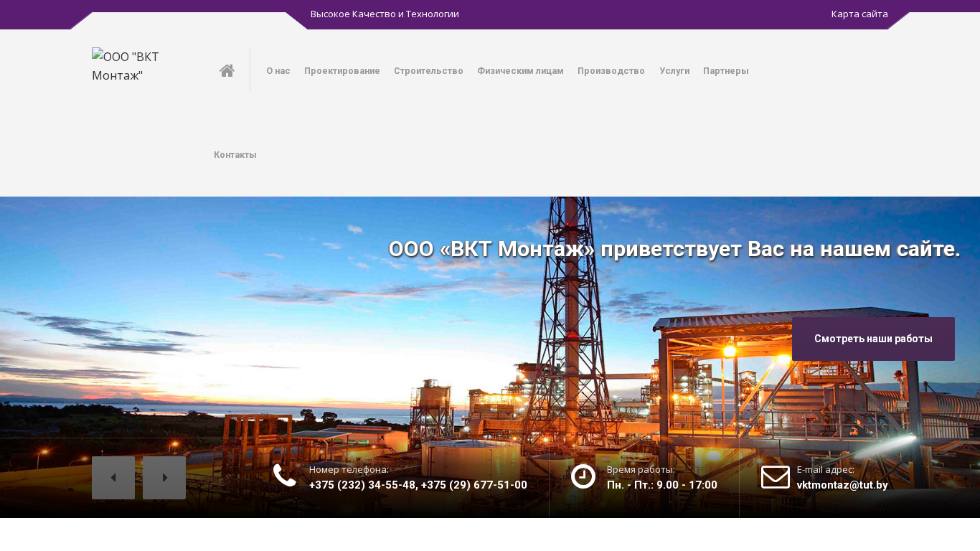Go to Партнеры page
980x551 pixels.
click(x=725, y=71)
